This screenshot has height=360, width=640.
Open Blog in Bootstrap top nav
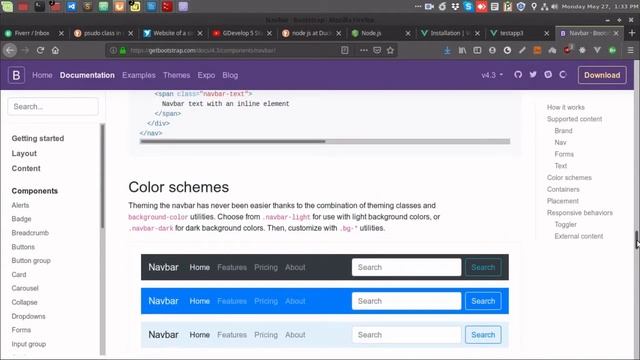(x=230, y=75)
